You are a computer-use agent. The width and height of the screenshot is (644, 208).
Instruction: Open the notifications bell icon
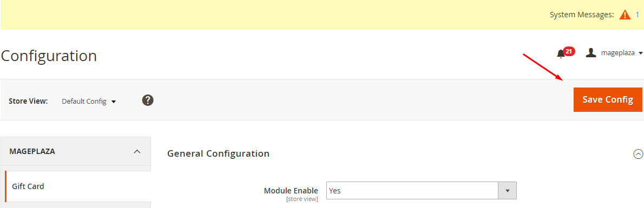tap(561, 53)
